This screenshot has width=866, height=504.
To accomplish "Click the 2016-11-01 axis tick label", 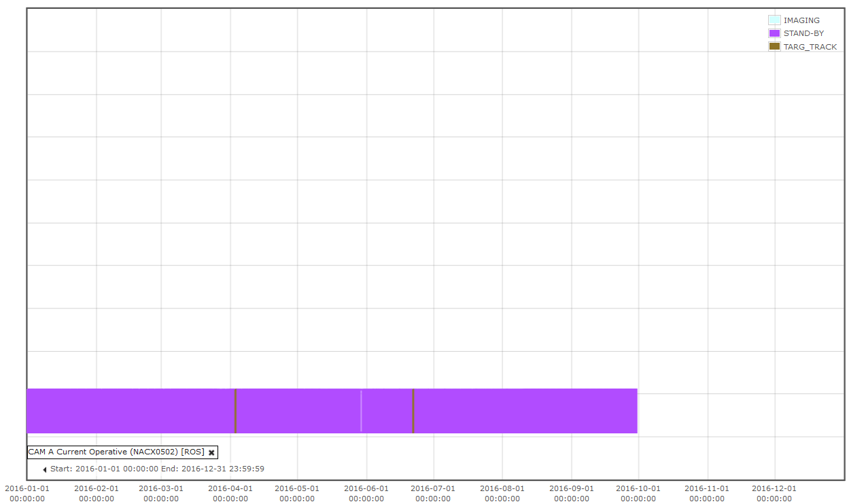I will click(x=707, y=493).
